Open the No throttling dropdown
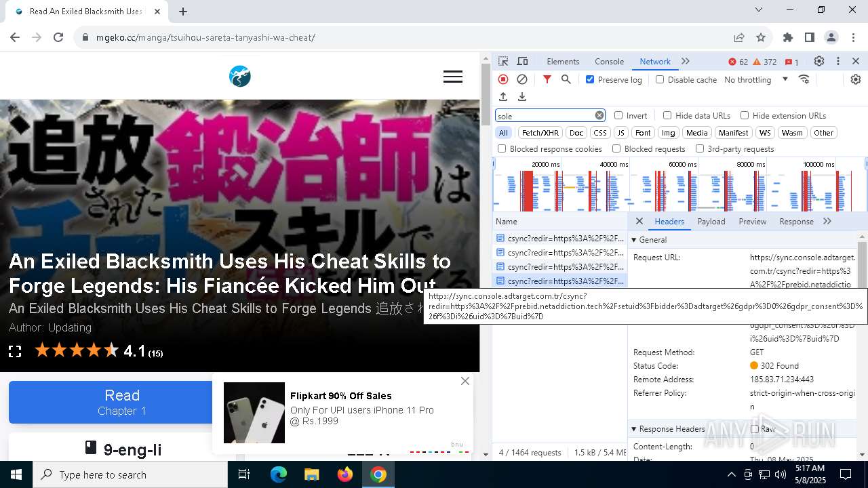 (756, 79)
